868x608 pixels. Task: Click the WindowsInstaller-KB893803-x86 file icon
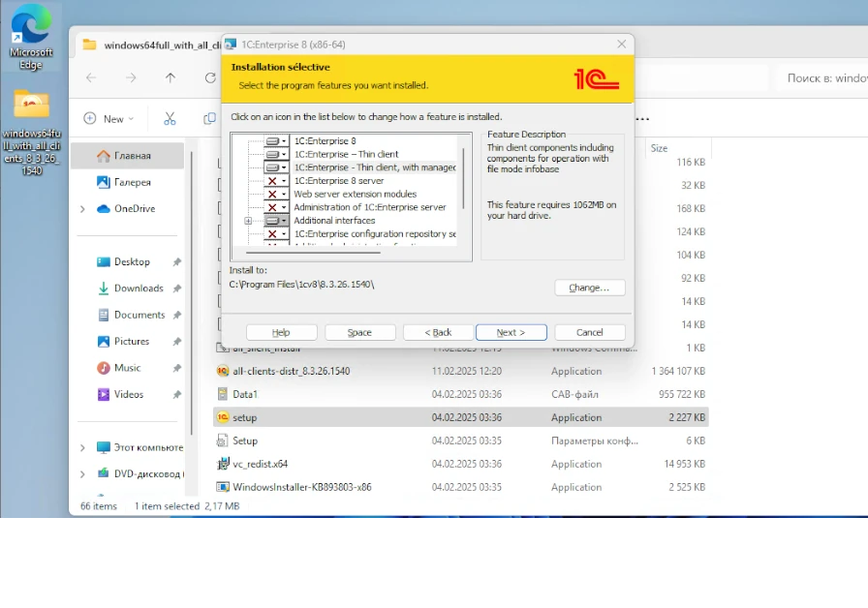pyautogui.click(x=223, y=487)
